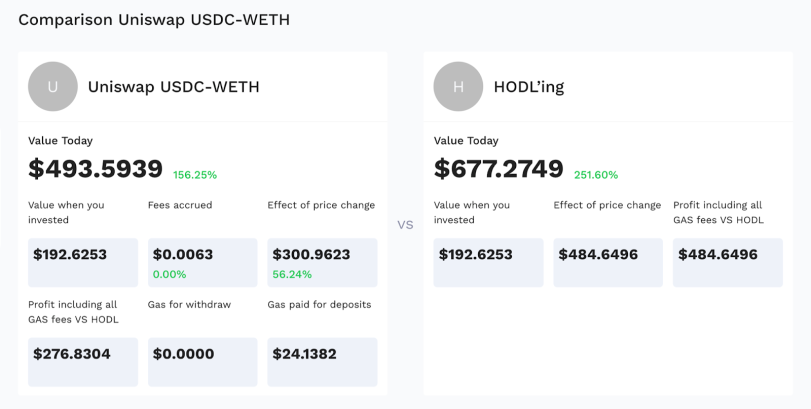This screenshot has height=409, width=811.
Task: Click the Comparison Uniswap USDC-WETH heading
Action: click(x=154, y=20)
